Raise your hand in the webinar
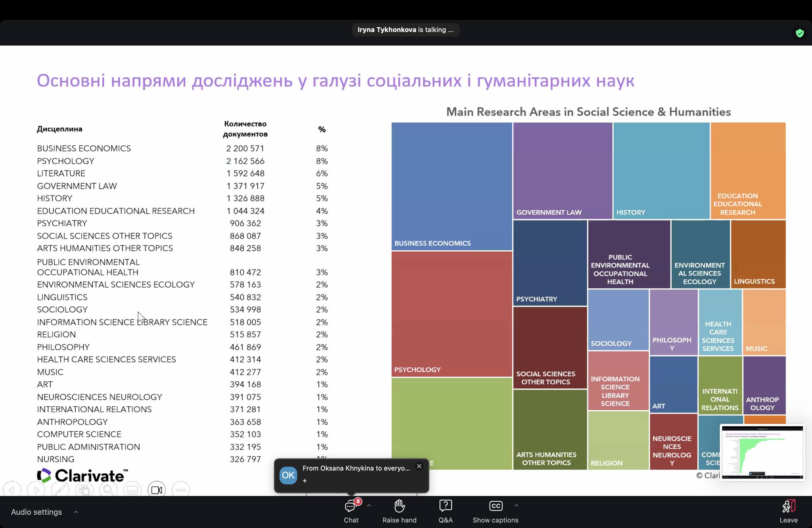This screenshot has height=528, width=812. [x=399, y=511]
